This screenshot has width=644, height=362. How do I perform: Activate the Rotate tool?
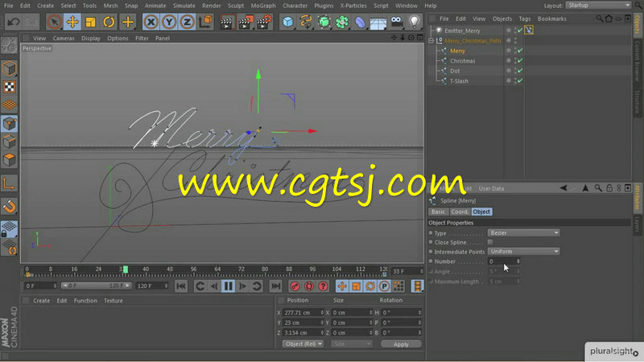point(109,22)
